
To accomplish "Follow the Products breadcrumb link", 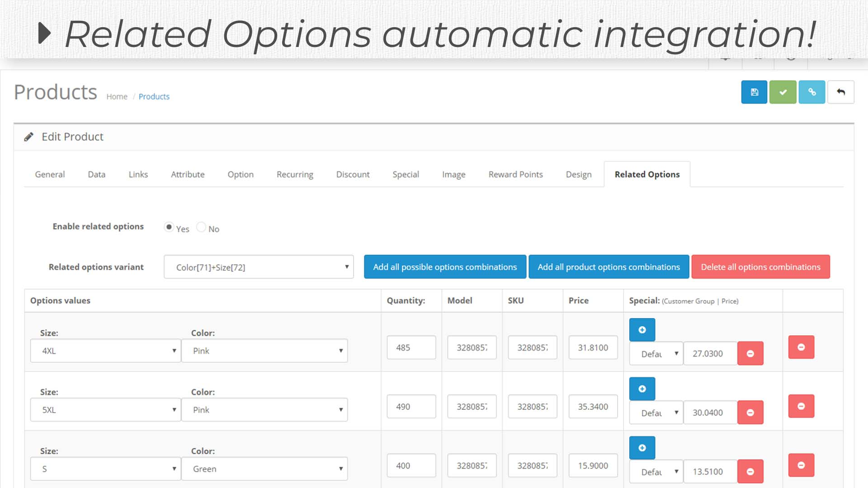I will click(x=154, y=96).
